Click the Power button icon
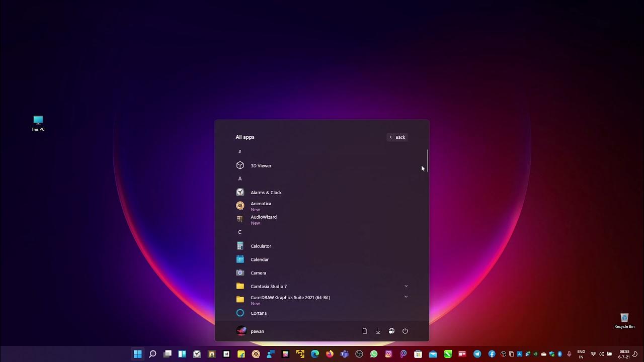 405,331
